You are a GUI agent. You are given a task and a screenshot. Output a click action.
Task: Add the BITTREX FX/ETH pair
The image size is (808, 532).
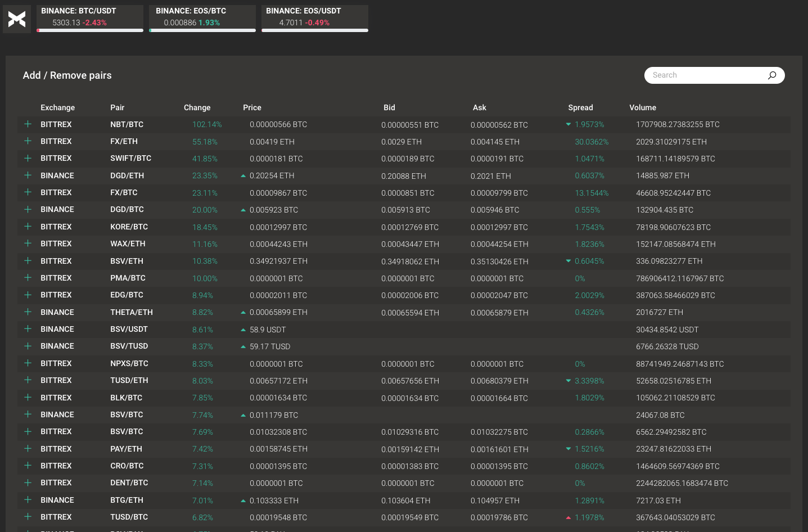click(28, 141)
